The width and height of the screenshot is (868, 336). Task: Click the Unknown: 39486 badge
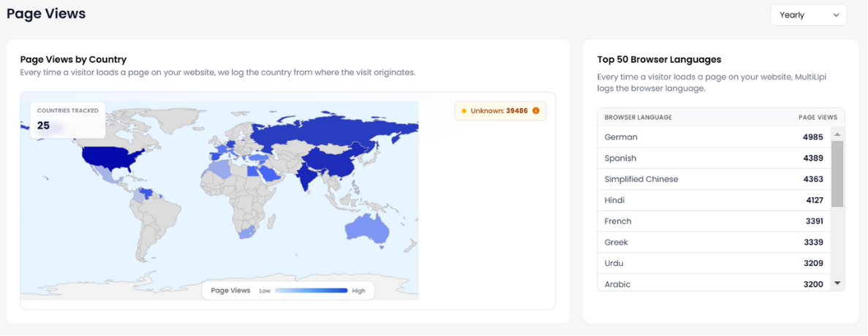(500, 110)
